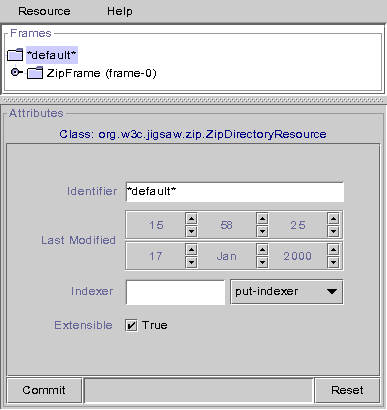The height and width of the screenshot is (410, 387).
Task: Open the put-indexer dropdown
Action: tap(287, 292)
